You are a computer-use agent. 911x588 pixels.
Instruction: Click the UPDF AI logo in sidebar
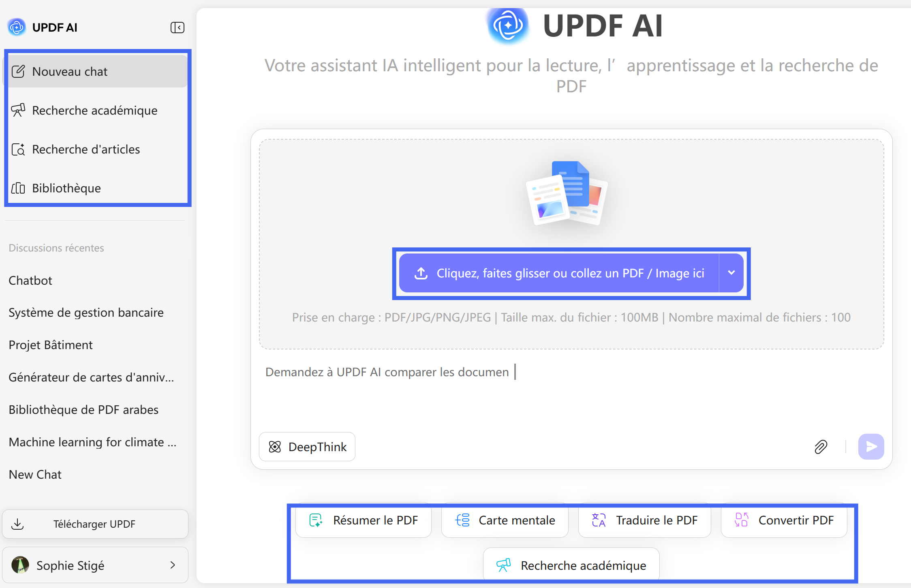click(17, 28)
